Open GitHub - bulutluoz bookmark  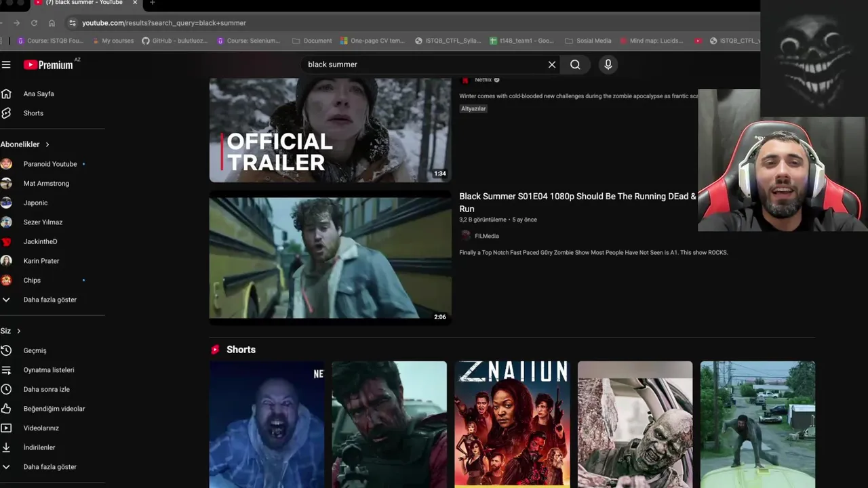[x=175, y=41]
